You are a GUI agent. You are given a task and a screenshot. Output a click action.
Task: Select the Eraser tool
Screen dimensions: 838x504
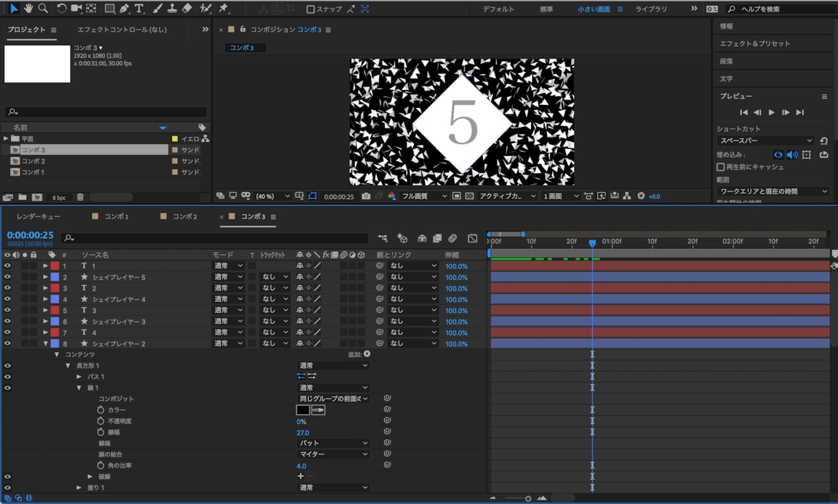[x=187, y=8]
